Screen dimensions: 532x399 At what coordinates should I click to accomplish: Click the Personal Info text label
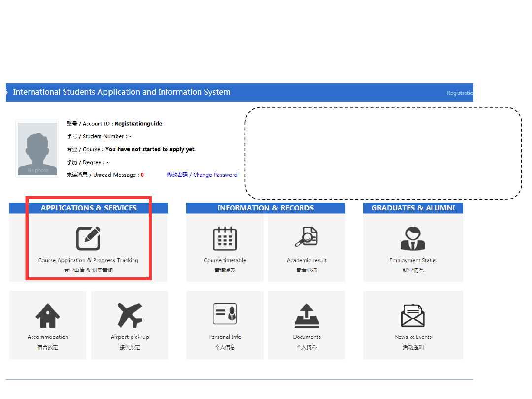coord(225,337)
